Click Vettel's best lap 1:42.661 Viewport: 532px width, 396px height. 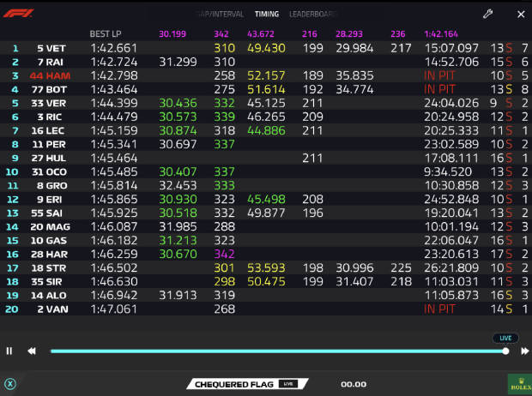pos(114,48)
